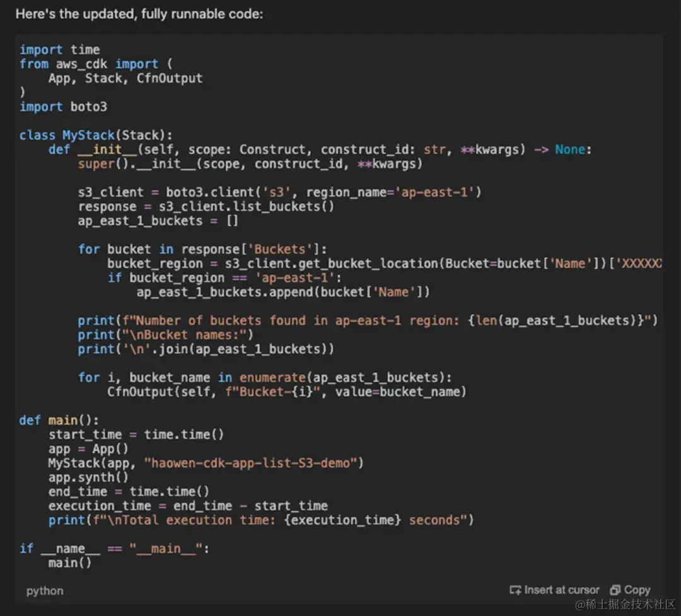
Task: Click the 'Total execution time' print line
Action: pos(261,520)
